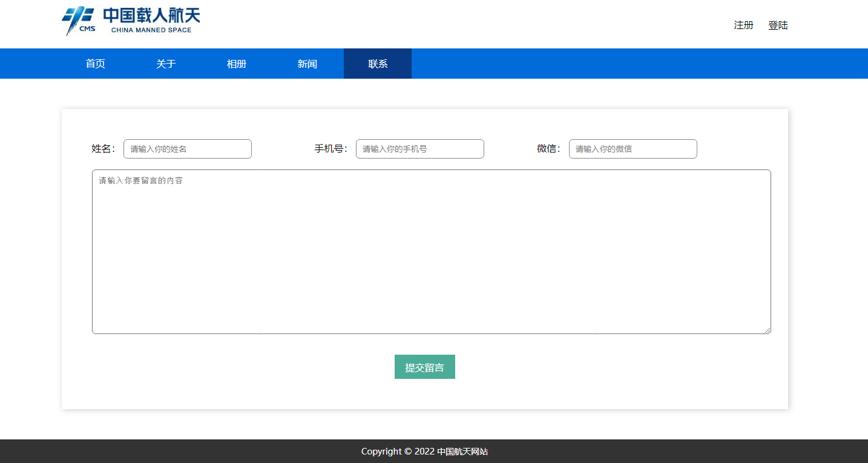Click the 注册 link
This screenshot has height=463, width=868.
[x=744, y=25]
